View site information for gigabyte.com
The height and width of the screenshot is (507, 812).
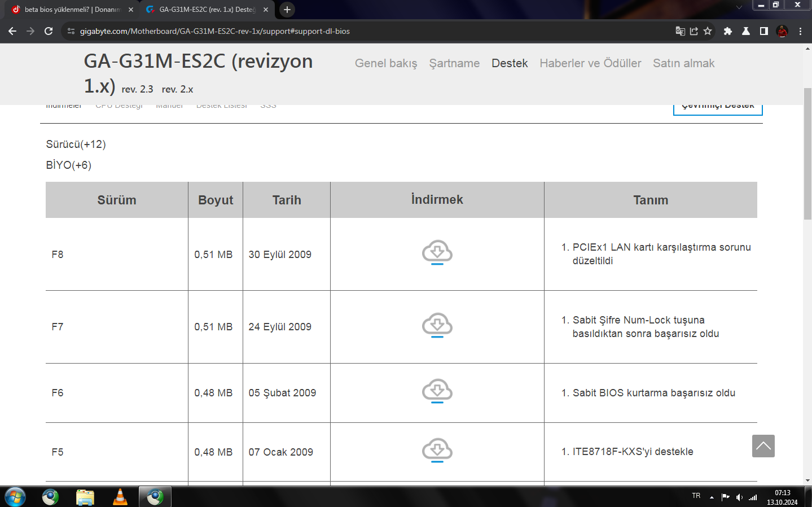[71, 31]
